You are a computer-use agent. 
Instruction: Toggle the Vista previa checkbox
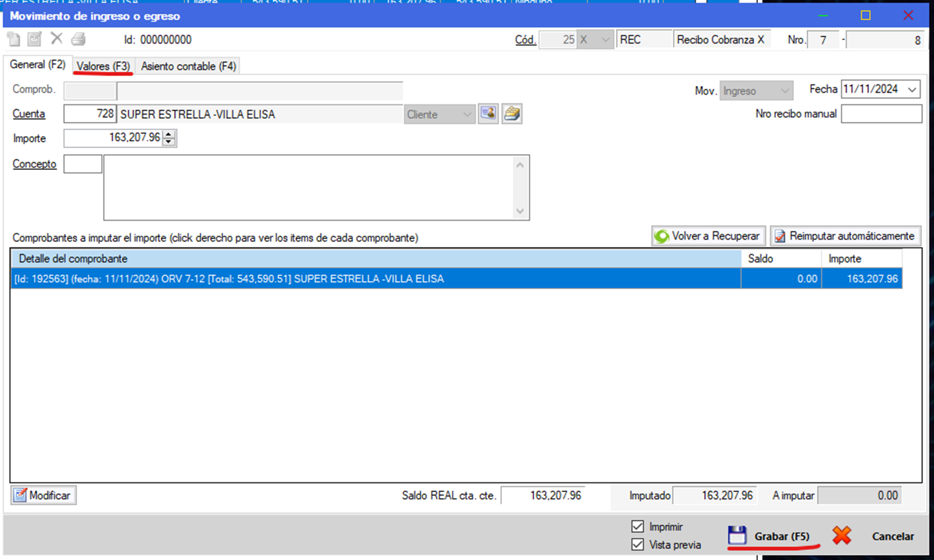coord(637,544)
